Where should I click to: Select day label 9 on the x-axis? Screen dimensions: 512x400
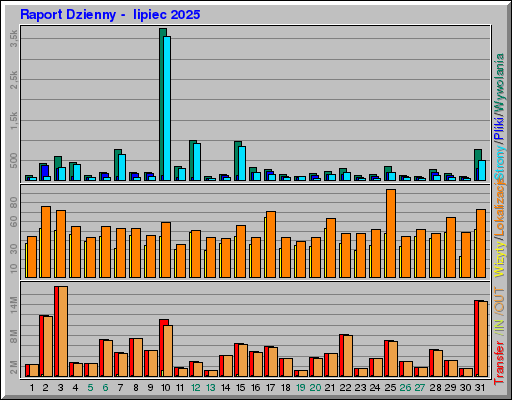[150, 388]
